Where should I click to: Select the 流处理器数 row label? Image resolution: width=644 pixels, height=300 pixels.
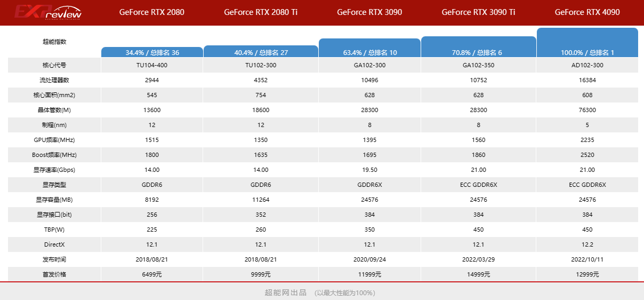[54, 80]
